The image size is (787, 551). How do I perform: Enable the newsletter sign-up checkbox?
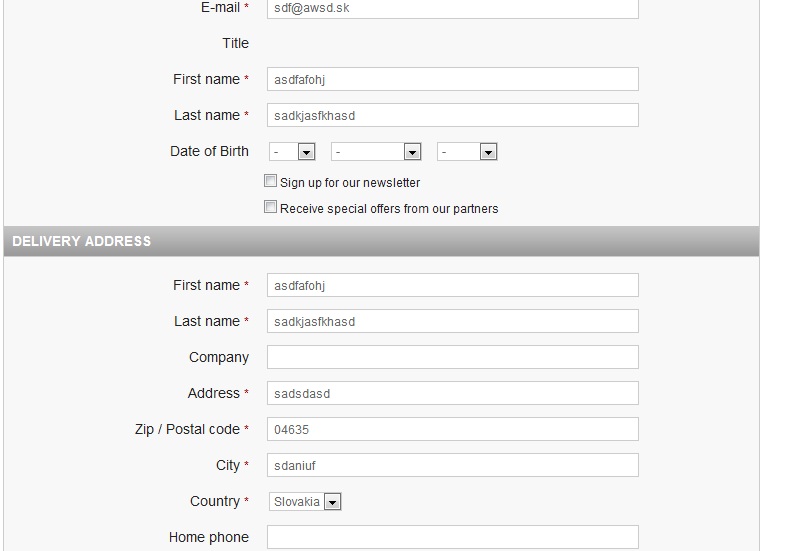pos(270,182)
